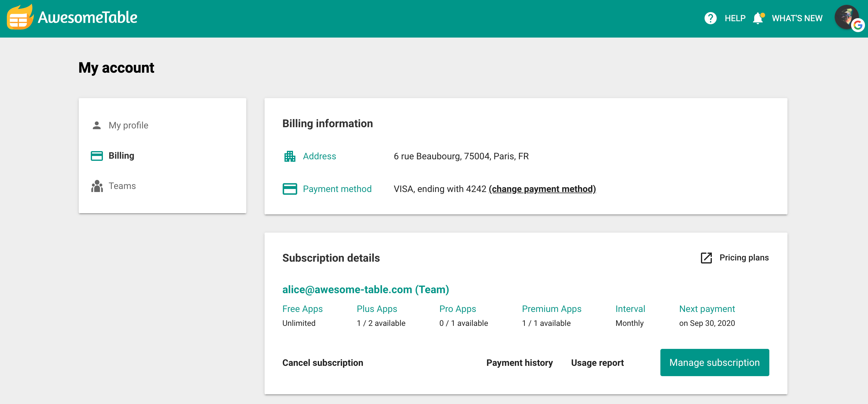The height and width of the screenshot is (404, 868).
Task: Click the Teams group icon
Action: (97, 186)
